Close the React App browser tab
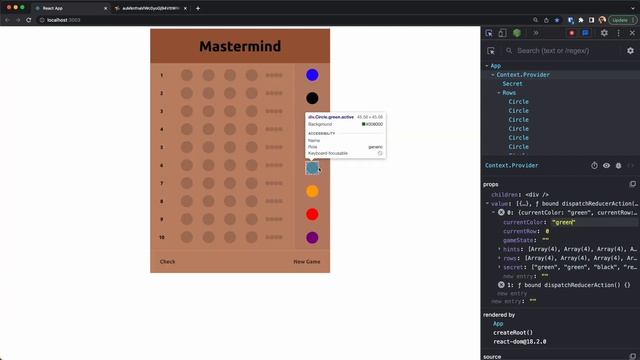The width and height of the screenshot is (640, 360). (105, 8)
